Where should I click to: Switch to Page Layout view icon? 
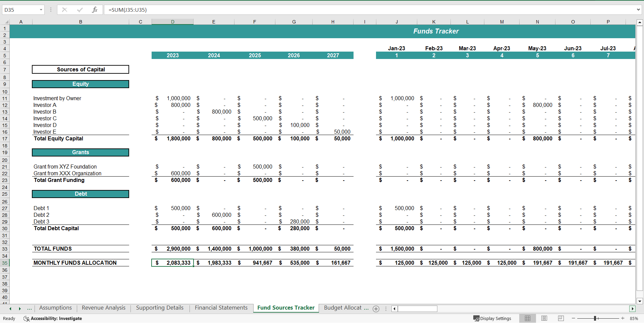(x=544, y=318)
